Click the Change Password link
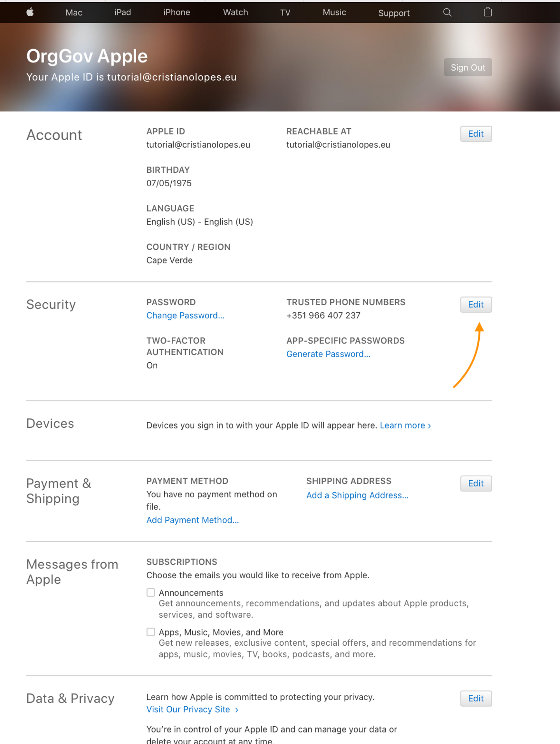Viewport: 560px width, 744px height. (185, 316)
